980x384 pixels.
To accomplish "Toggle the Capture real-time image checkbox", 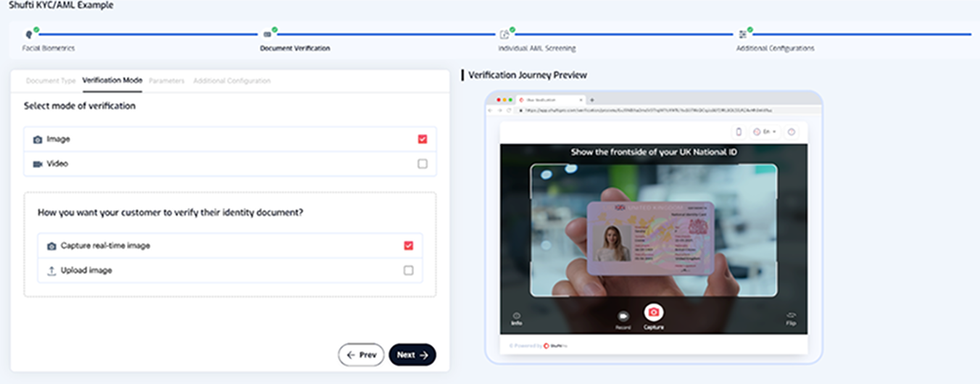I will (409, 246).
